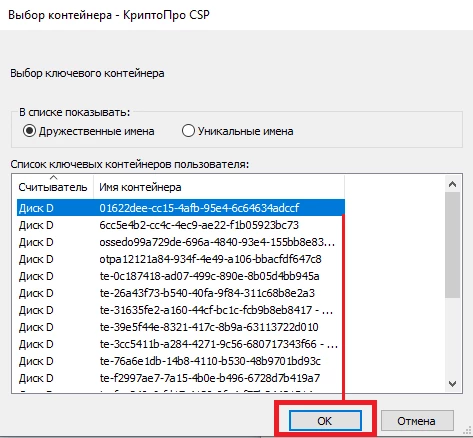
Task: Select container starting with ossedo99a729de
Action: tap(181, 242)
